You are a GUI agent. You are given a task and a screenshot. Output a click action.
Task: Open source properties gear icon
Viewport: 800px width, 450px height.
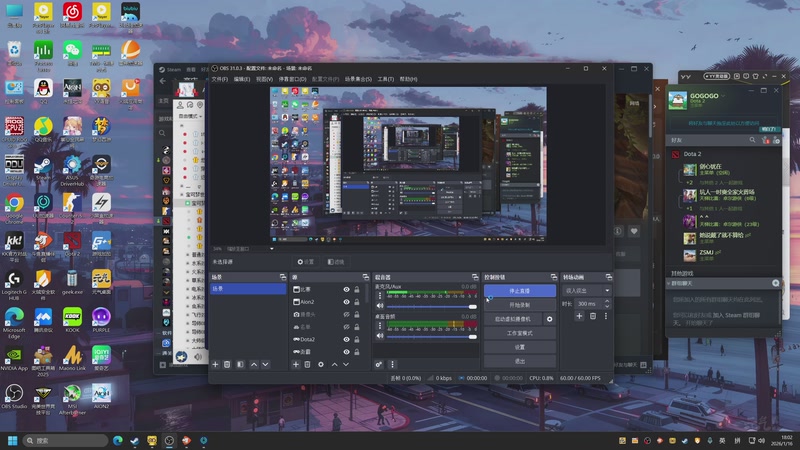(x=320, y=364)
